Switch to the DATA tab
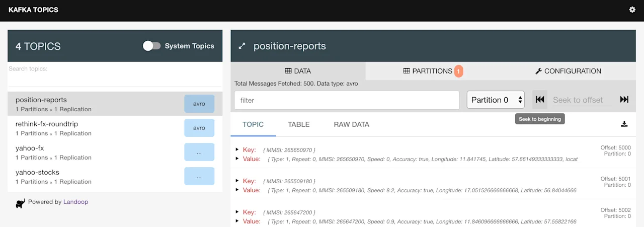The width and height of the screenshot is (644, 227). point(298,71)
